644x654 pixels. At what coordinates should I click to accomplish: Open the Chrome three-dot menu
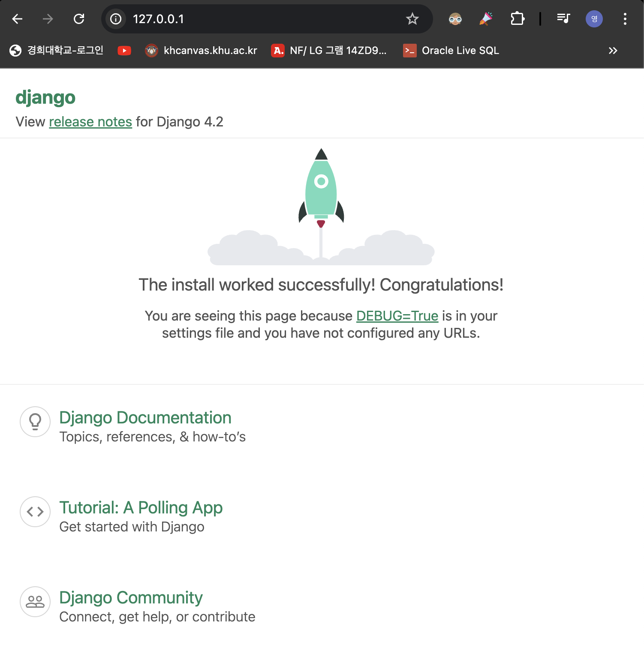click(x=625, y=19)
